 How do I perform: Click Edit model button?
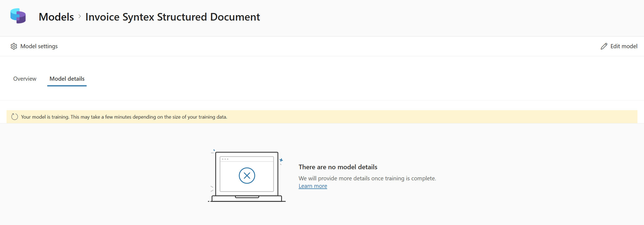619,46
